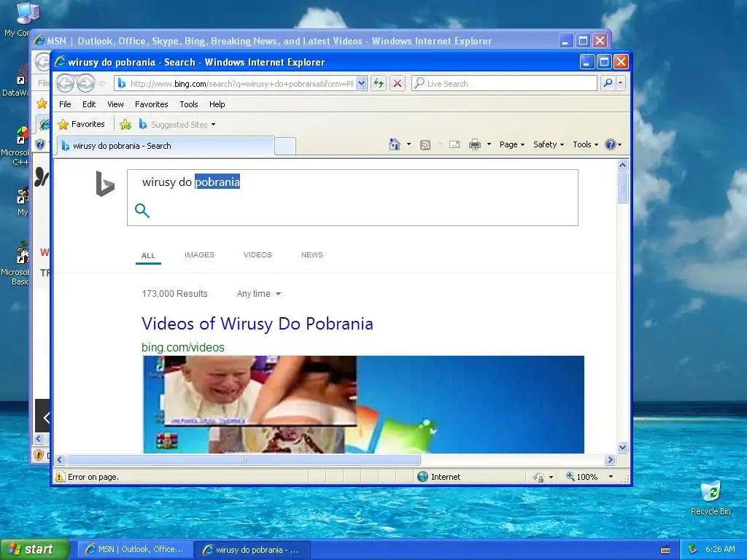Open Suggested Sites dropdown

(x=177, y=124)
